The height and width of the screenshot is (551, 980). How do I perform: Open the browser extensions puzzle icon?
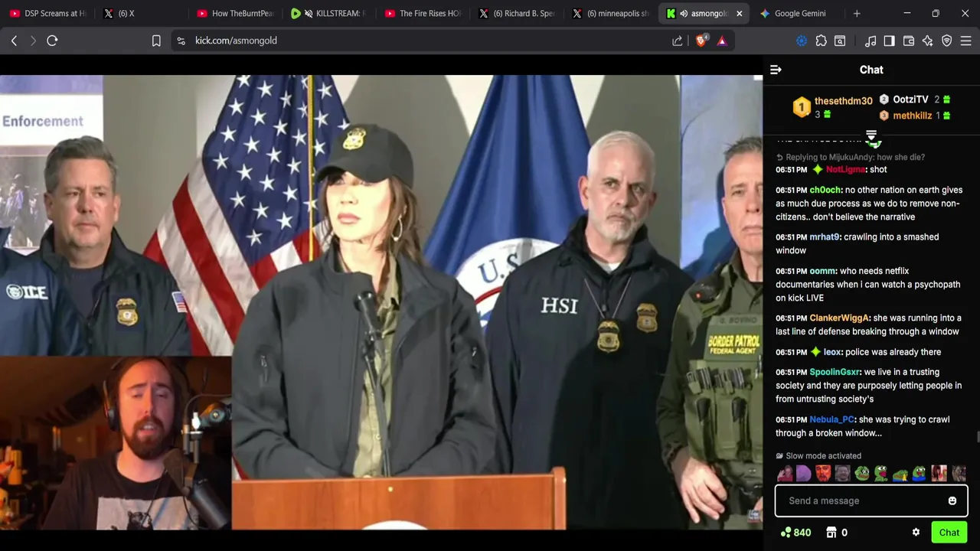(822, 41)
